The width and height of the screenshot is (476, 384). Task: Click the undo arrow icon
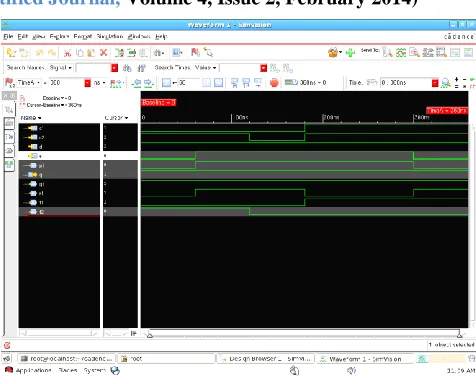coord(39,53)
